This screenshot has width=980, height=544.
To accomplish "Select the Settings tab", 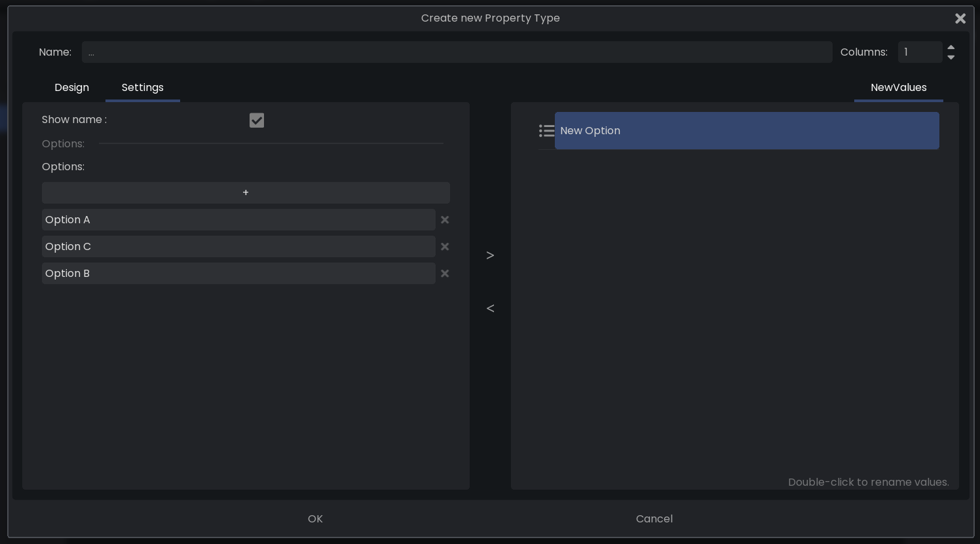I will pos(143,88).
